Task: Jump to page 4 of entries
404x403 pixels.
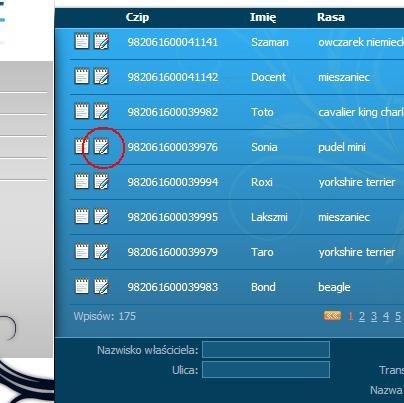Action: click(386, 316)
